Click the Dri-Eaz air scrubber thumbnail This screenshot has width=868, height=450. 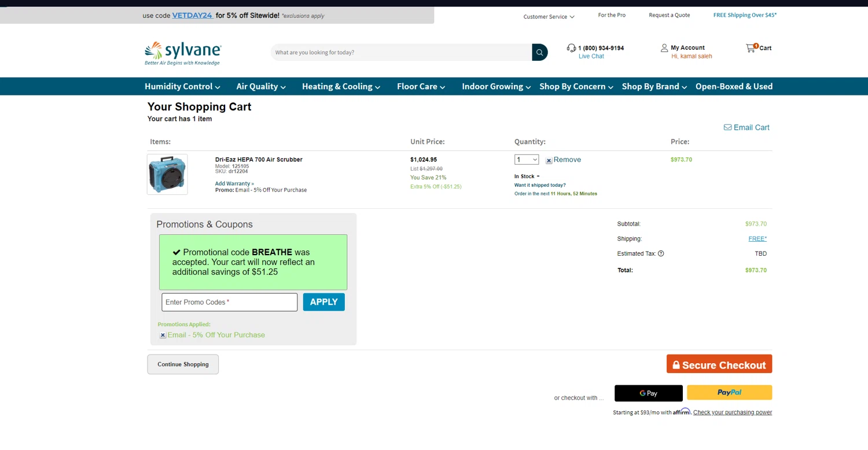coord(167,174)
